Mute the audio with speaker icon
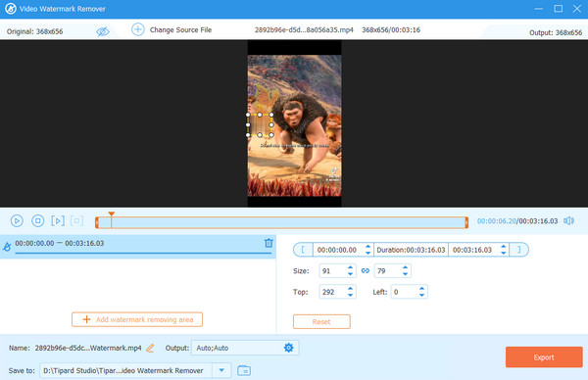The height and width of the screenshot is (380, 588). click(x=568, y=220)
